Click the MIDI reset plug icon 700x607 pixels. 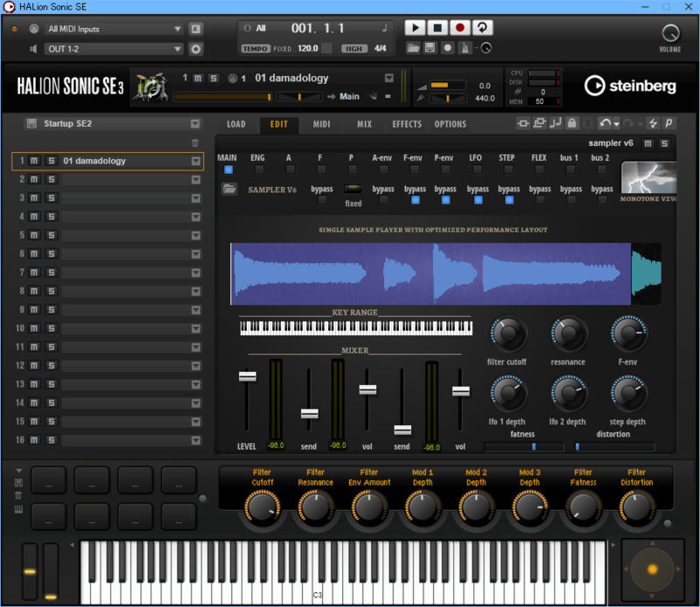coord(34,29)
